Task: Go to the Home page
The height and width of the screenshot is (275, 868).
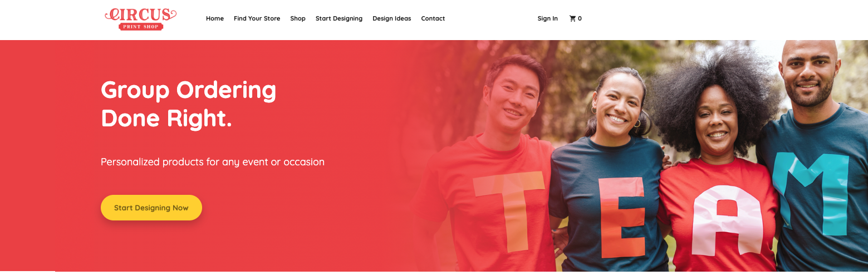Action: (215, 18)
